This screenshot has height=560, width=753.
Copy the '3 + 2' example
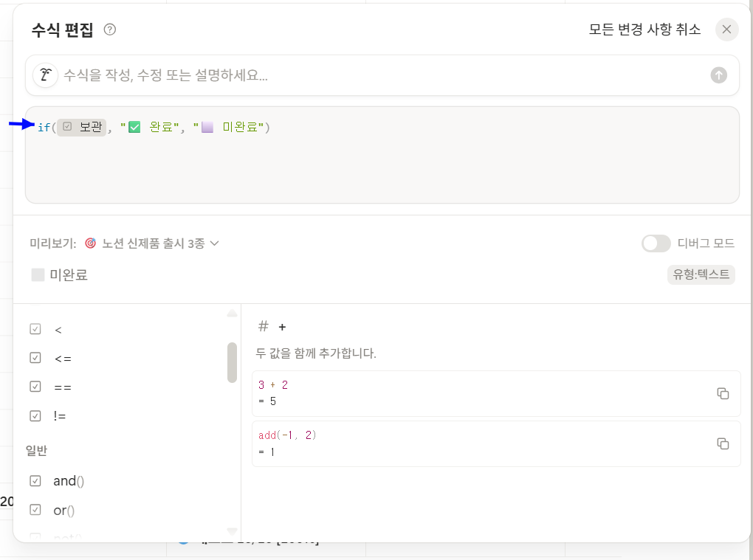click(723, 393)
